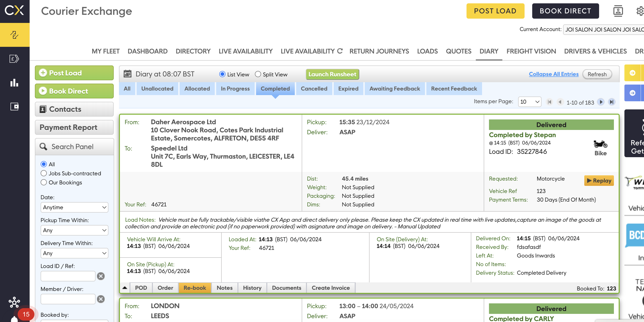Open the LOADS menu item
644x322 pixels.
pos(427,51)
